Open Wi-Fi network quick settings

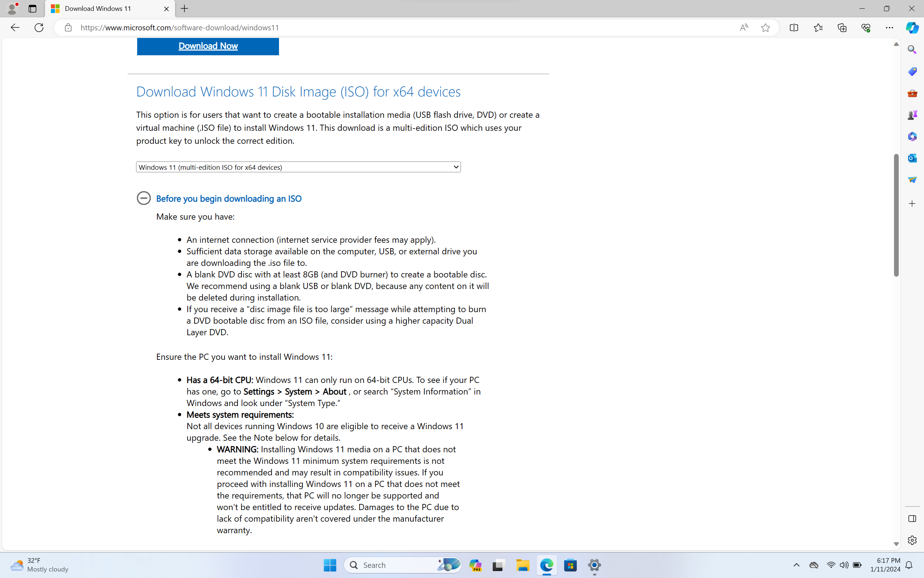831,565
